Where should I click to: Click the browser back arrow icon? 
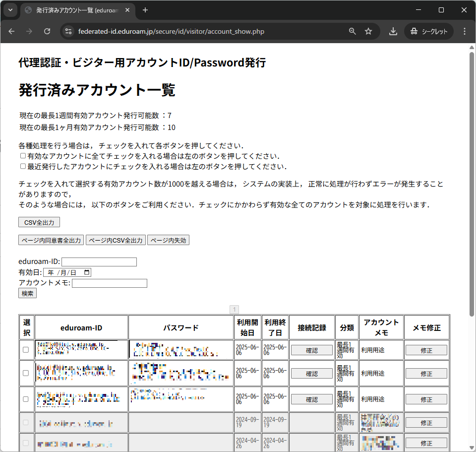[x=11, y=31]
